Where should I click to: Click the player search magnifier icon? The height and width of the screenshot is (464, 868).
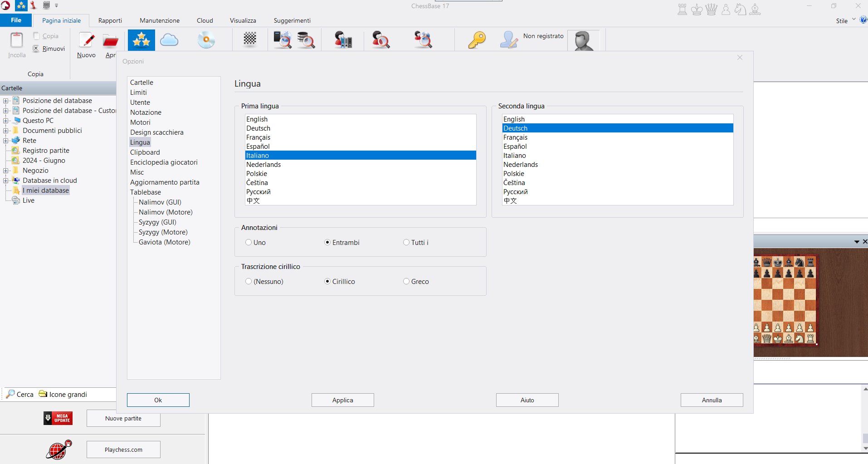pyautogui.click(x=380, y=40)
